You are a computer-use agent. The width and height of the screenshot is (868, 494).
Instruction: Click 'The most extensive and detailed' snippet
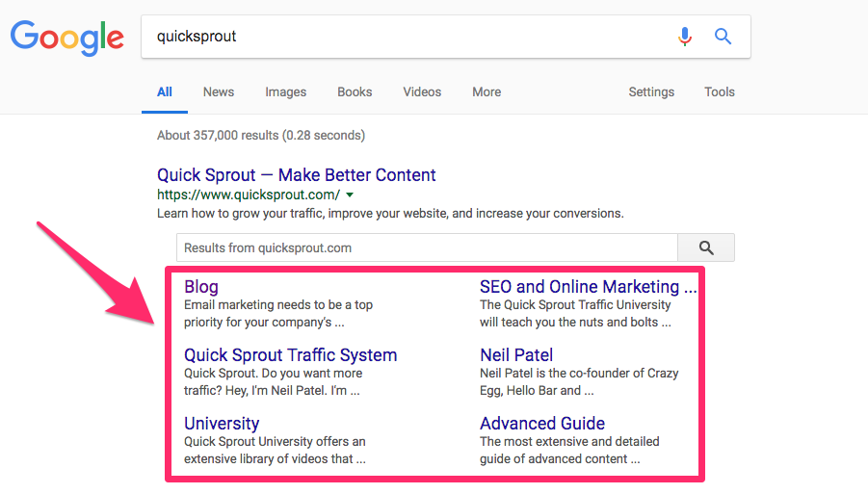(569, 451)
